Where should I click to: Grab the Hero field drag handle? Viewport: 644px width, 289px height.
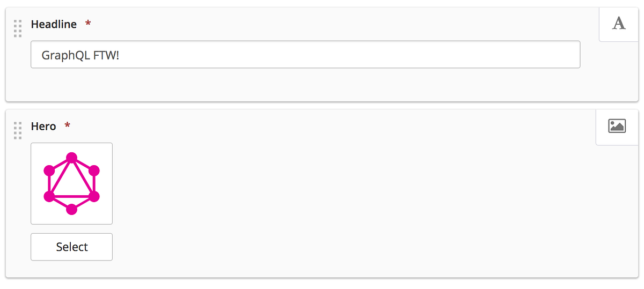[18, 130]
